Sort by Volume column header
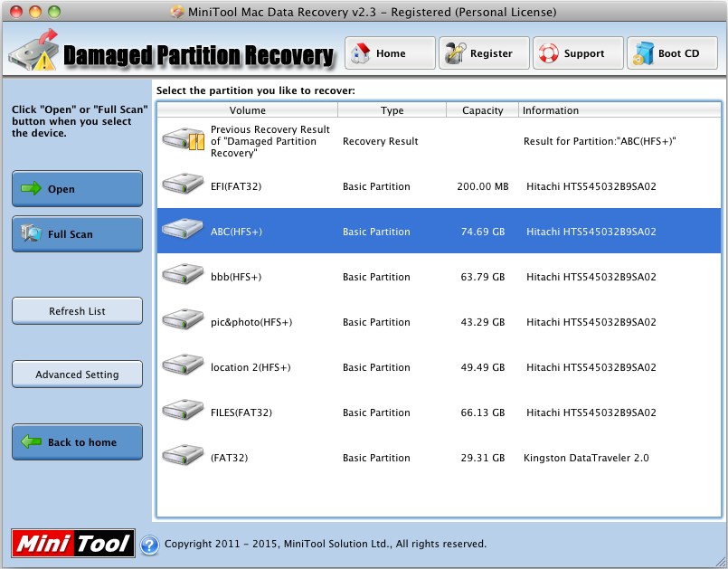This screenshot has height=569, width=728. tap(248, 110)
